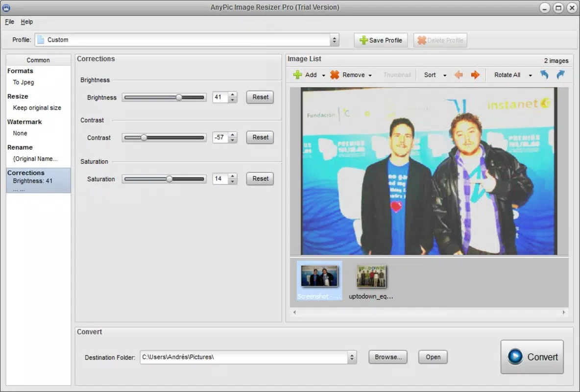Open the Help menu

pyautogui.click(x=26, y=22)
